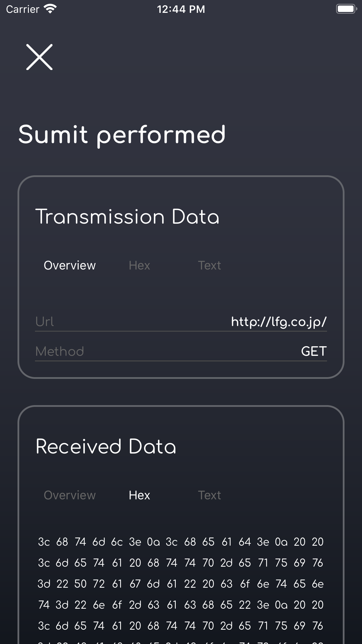
Task: Switch Received Data to Text view
Action: [210, 495]
